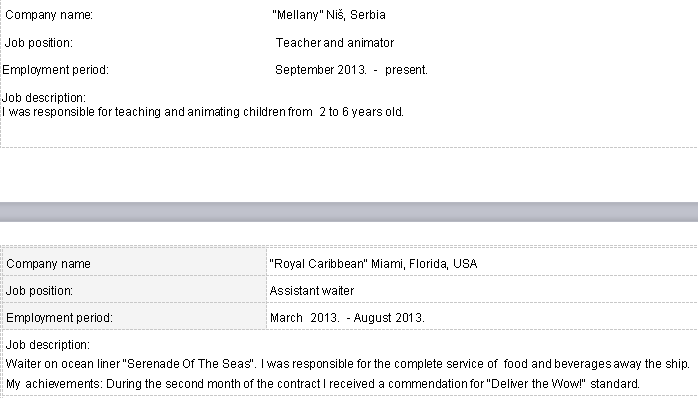Screen dimensions: 698x398
Task: Click the "Mellany" Niš, Serbia company text
Action: 329,15
